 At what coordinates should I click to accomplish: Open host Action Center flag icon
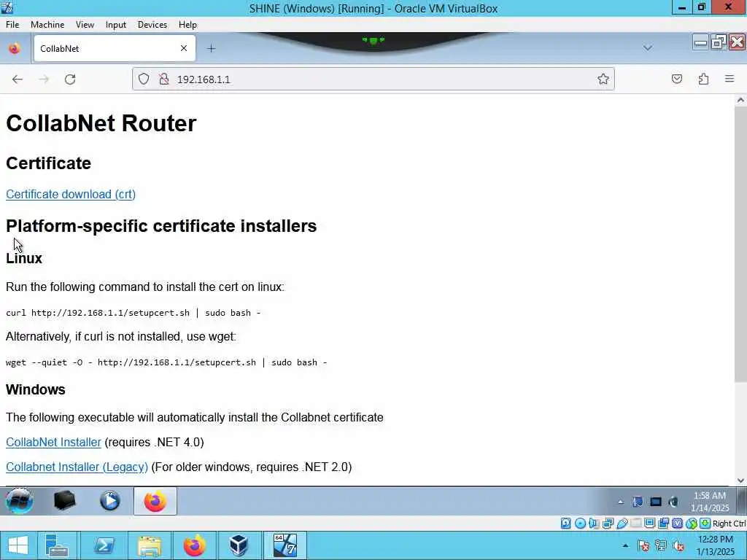(x=643, y=545)
